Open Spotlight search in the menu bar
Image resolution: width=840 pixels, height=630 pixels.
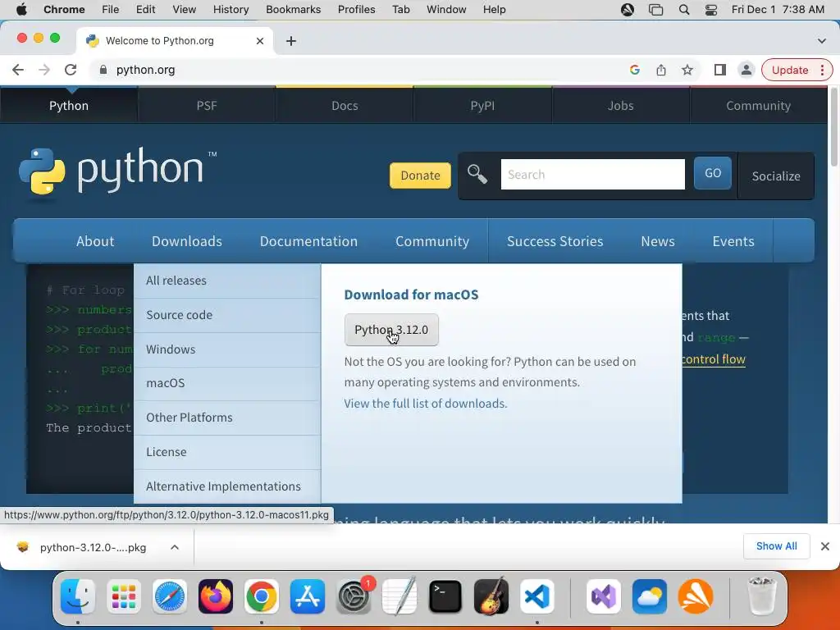684,10
